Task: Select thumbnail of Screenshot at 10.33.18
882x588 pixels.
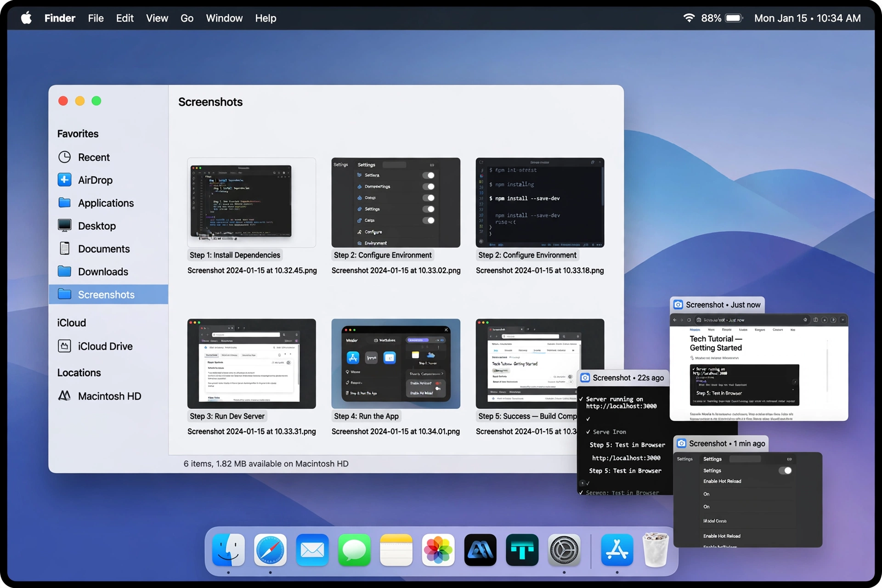Action: tap(540, 203)
